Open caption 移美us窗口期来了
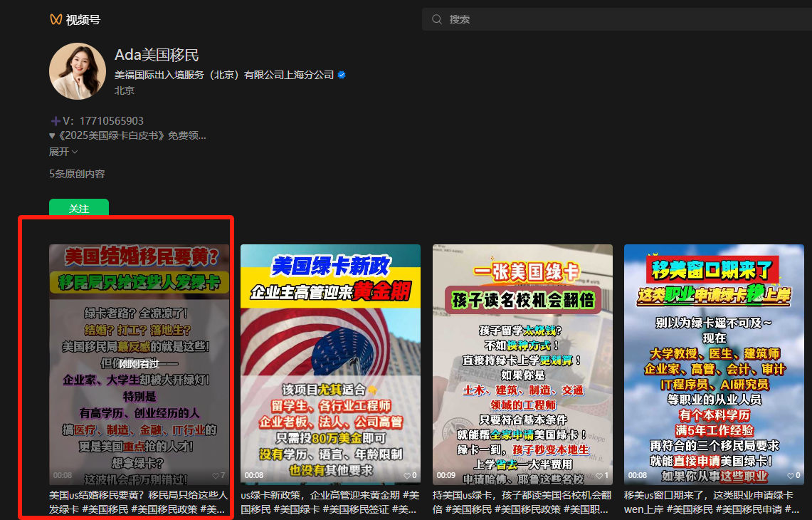The width and height of the screenshot is (812, 520). point(714,502)
